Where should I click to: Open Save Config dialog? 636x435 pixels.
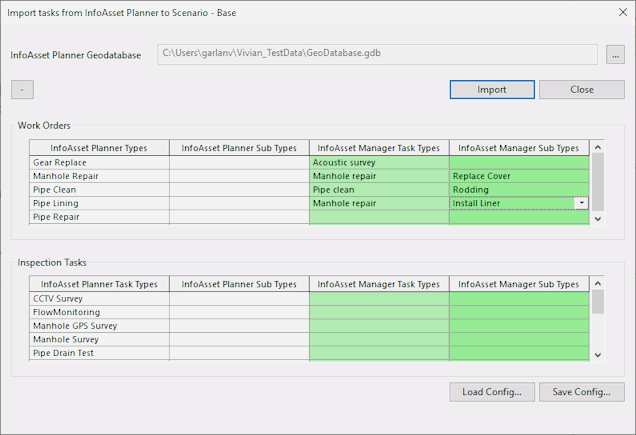click(x=582, y=392)
